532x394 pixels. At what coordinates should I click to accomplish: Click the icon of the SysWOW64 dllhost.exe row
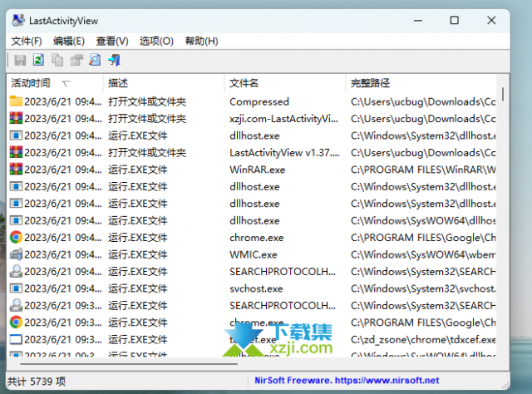(16, 220)
